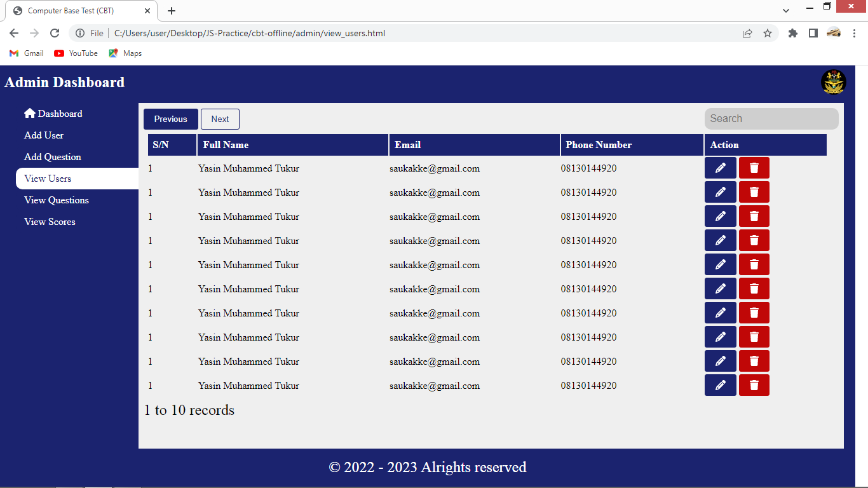
Task: Delete the user in the last table row
Action: click(754, 385)
